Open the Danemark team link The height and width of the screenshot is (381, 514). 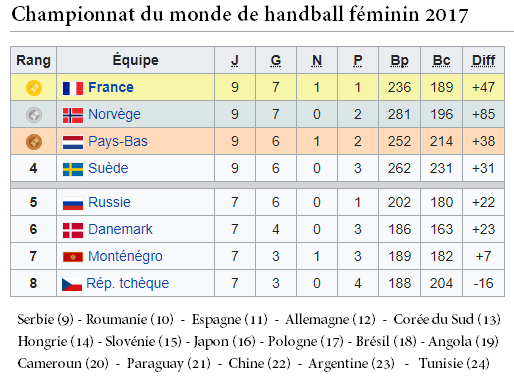pos(120,229)
